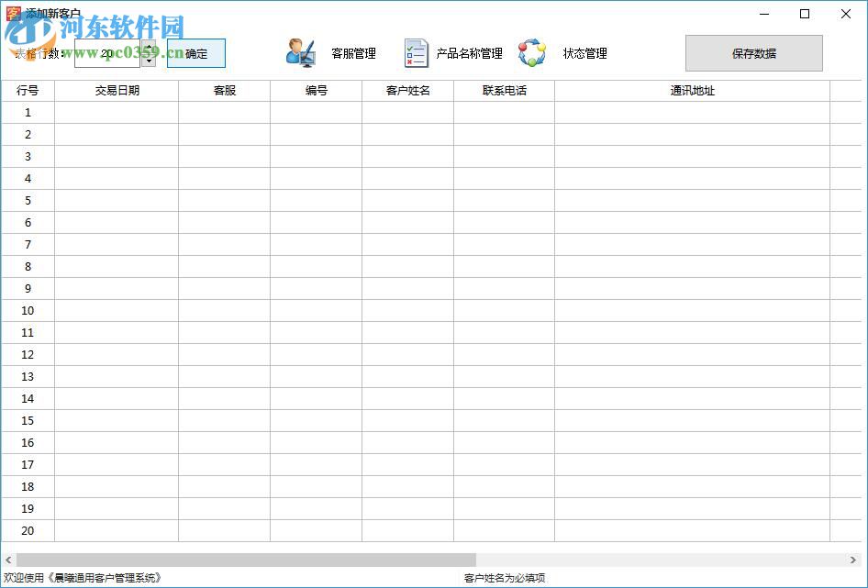Click the 确定 button to confirm row count
This screenshot has height=588, width=868.
point(195,53)
